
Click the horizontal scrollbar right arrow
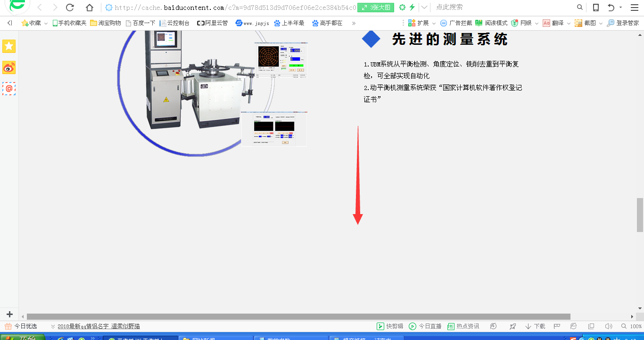click(632, 316)
